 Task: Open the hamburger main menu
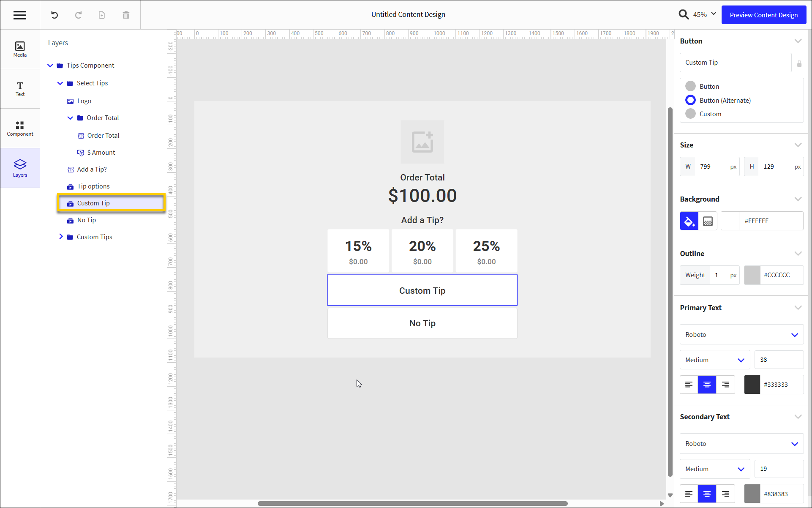pos(20,15)
